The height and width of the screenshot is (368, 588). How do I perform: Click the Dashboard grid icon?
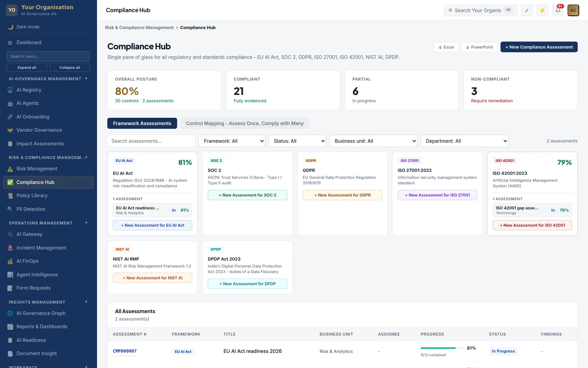point(10,43)
